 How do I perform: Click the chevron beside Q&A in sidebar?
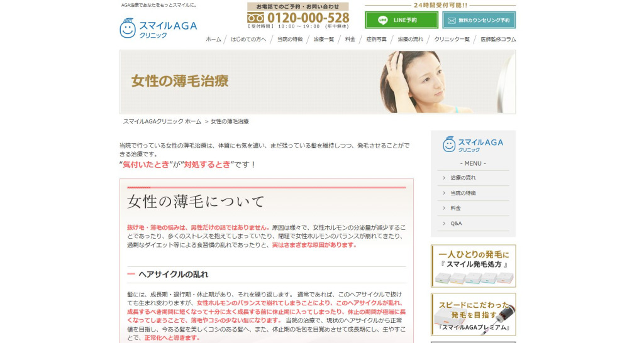point(444,223)
